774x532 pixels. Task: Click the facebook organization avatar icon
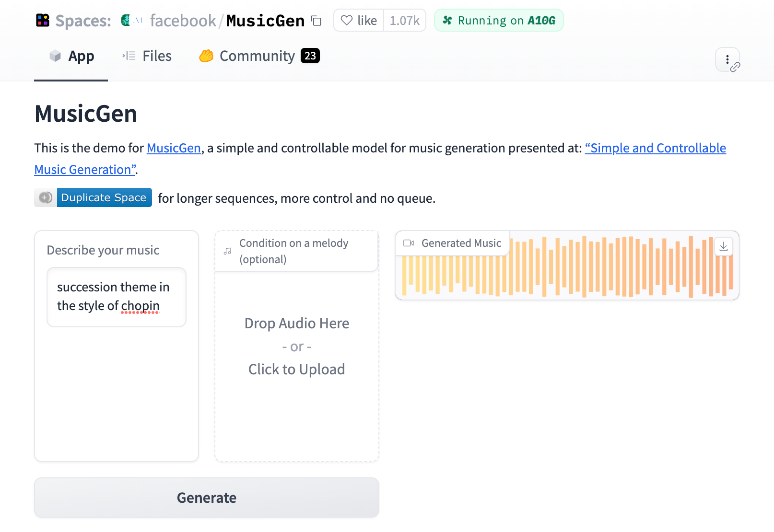click(x=126, y=20)
